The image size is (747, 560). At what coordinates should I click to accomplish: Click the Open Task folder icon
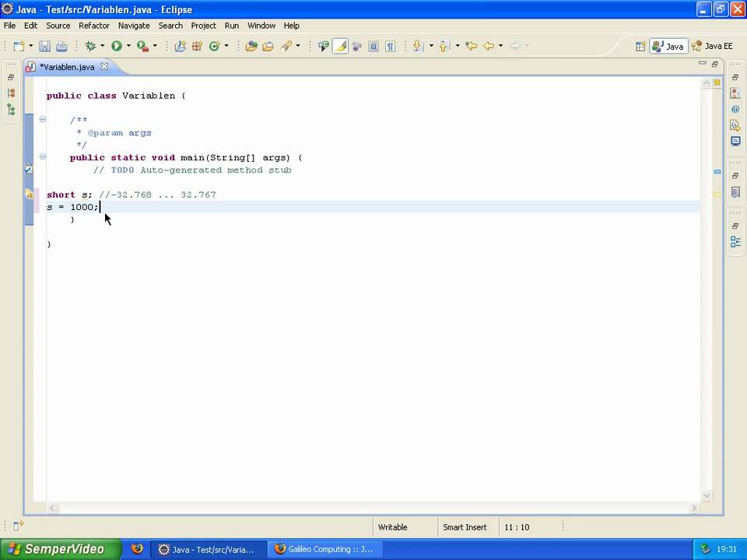coord(268,46)
